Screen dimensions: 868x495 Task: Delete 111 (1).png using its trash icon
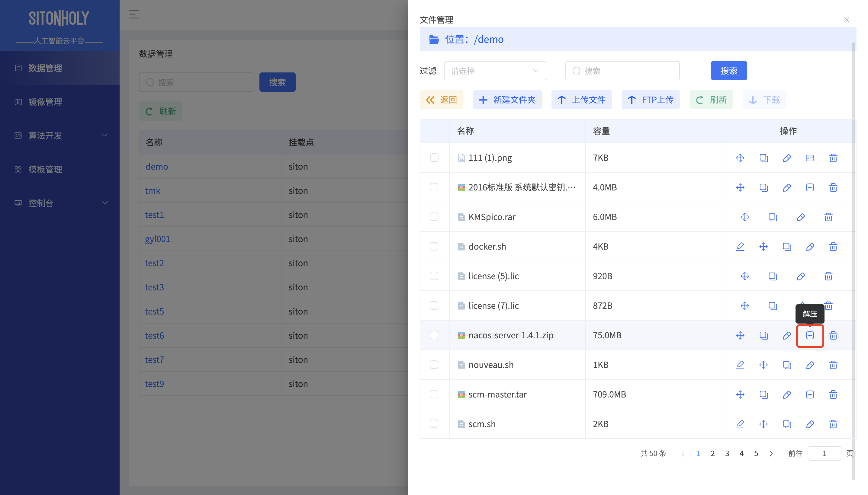pos(833,158)
